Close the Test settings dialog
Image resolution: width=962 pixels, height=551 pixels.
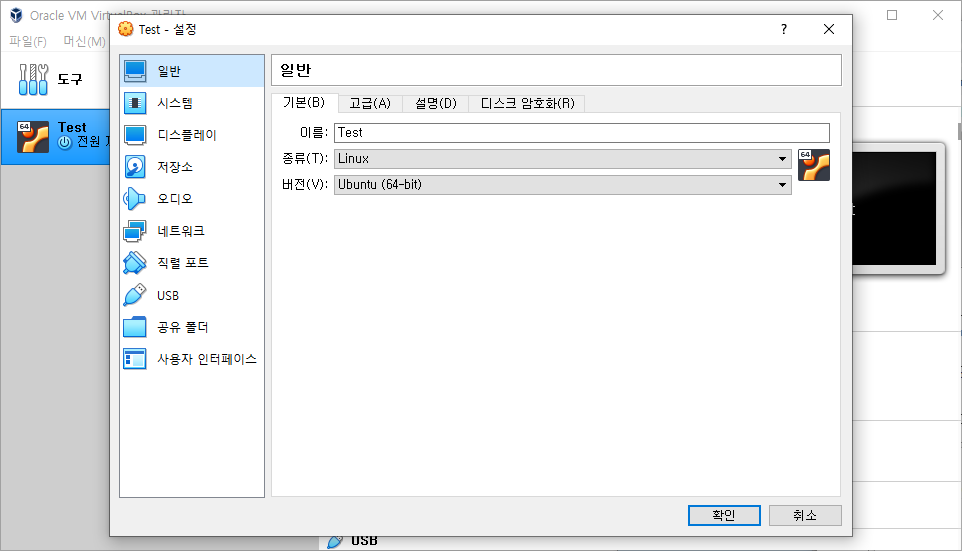[829, 29]
